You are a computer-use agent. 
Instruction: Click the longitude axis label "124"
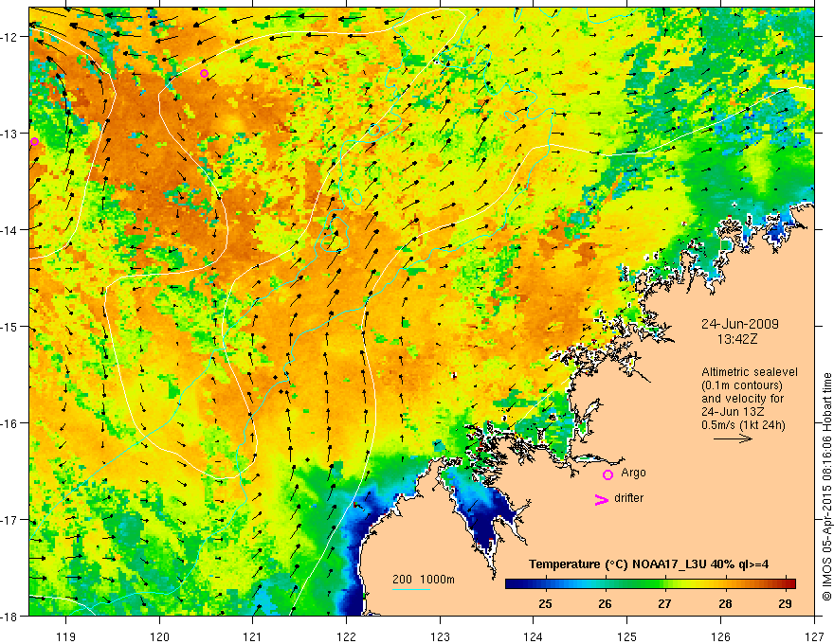pos(533,636)
